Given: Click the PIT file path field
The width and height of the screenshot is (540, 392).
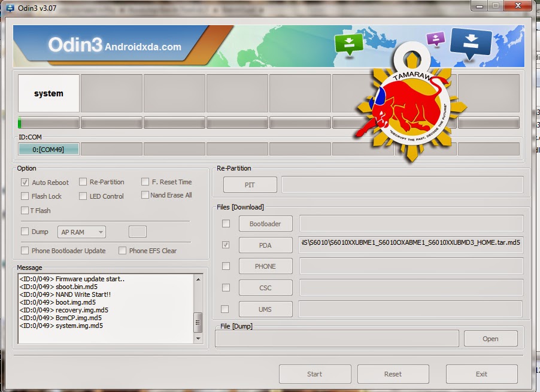Looking at the screenshot, I should point(402,185).
